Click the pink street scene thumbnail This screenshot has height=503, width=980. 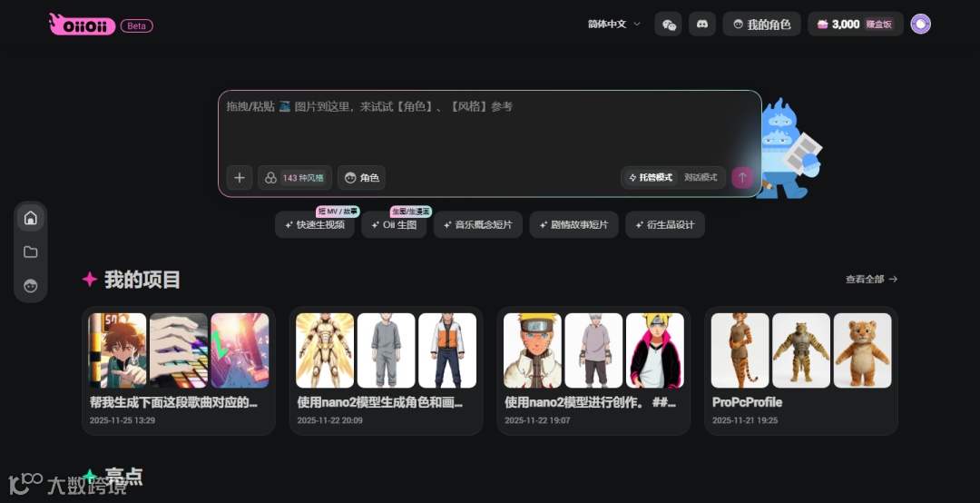240,350
